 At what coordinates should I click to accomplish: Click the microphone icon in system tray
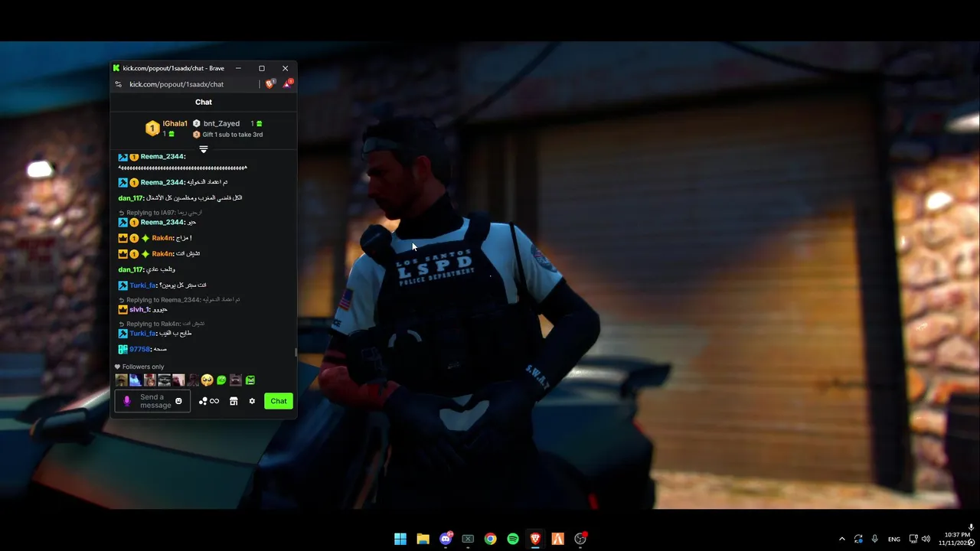[875, 539]
